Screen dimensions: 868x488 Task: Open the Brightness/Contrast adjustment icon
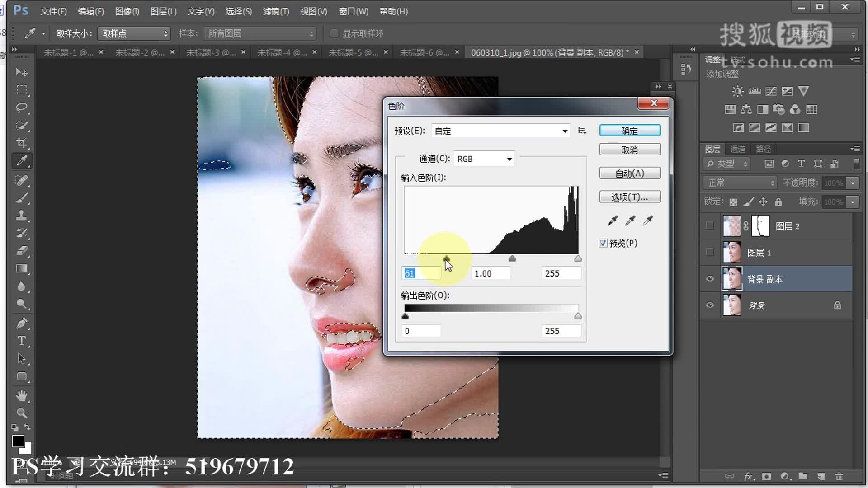coord(737,91)
